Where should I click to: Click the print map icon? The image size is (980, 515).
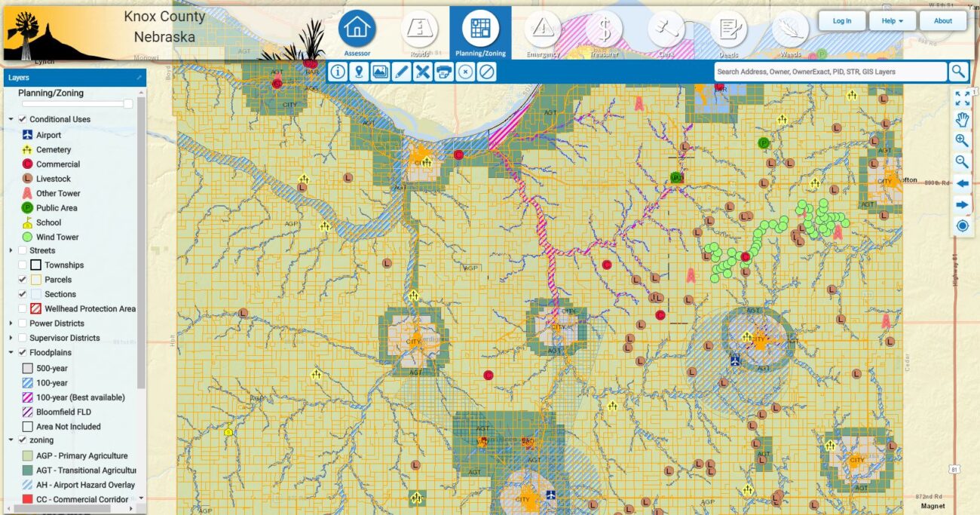coord(444,72)
